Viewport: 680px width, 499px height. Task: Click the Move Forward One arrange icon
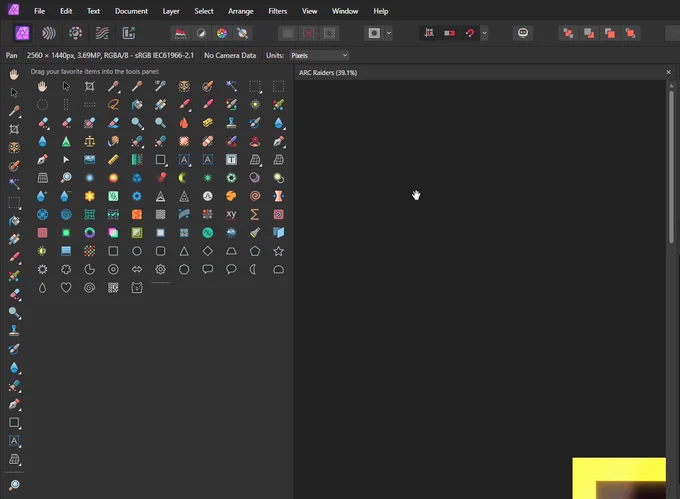(610, 33)
